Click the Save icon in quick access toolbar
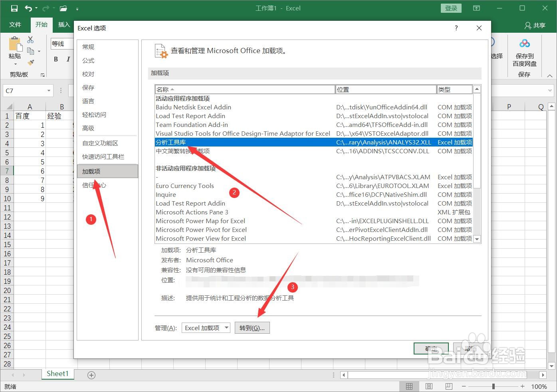The width and height of the screenshot is (557, 392). tap(14, 8)
